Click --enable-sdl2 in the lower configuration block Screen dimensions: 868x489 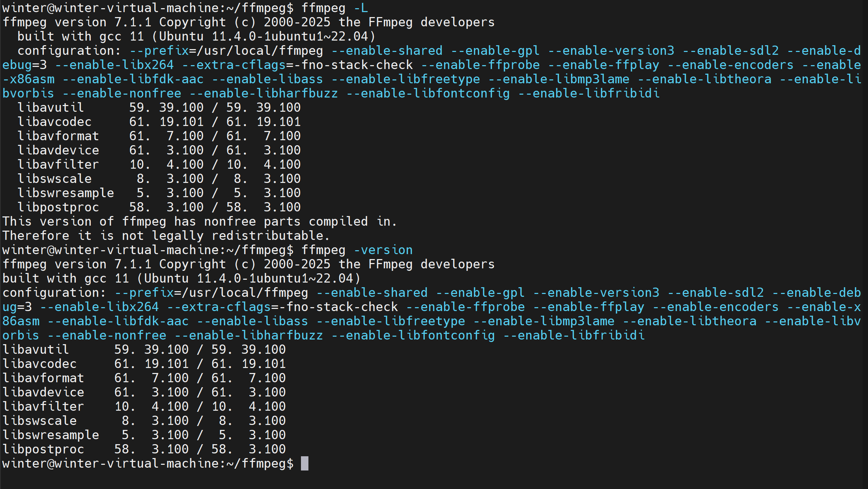(x=715, y=293)
